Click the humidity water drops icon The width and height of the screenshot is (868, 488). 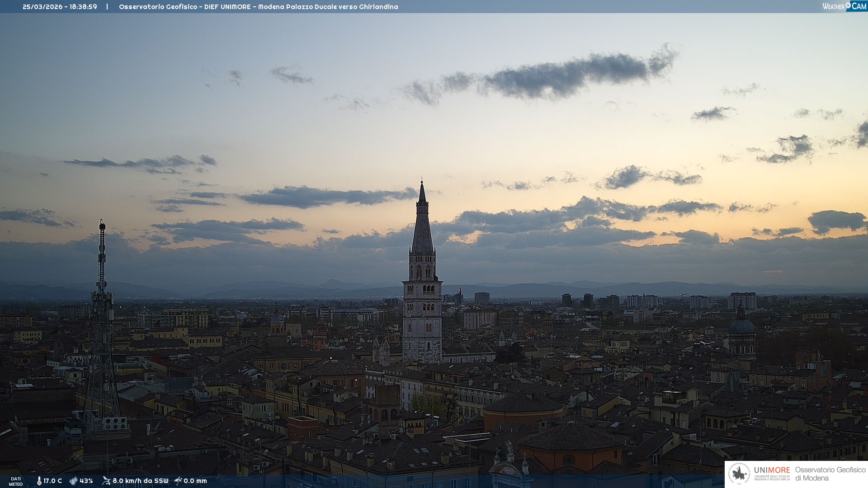pyautogui.click(x=73, y=481)
